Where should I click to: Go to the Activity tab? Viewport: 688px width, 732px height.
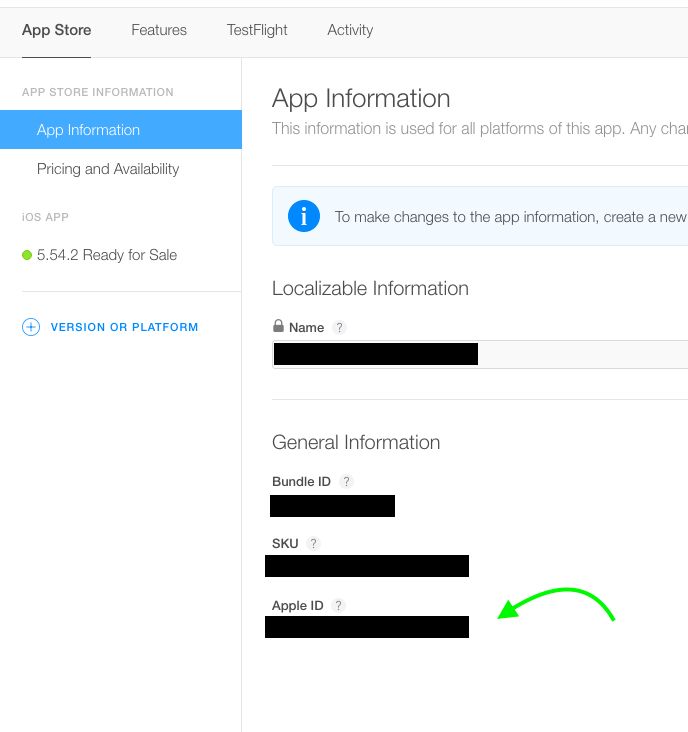[350, 30]
